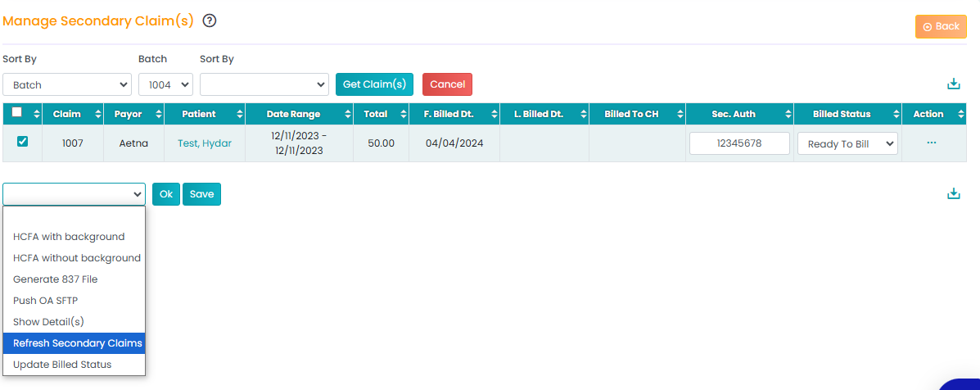Click the Manage Secondary Claim(s) heading
The image size is (980, 390).
point(99,20)
